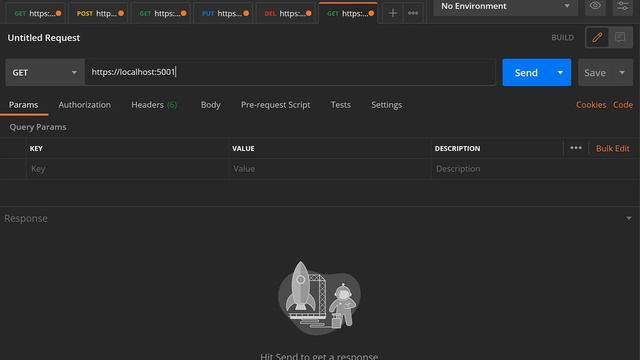This screenshot has height=360, width=640.
Task: Open the Headers (6) tab
Action: [x=154, y=105]
